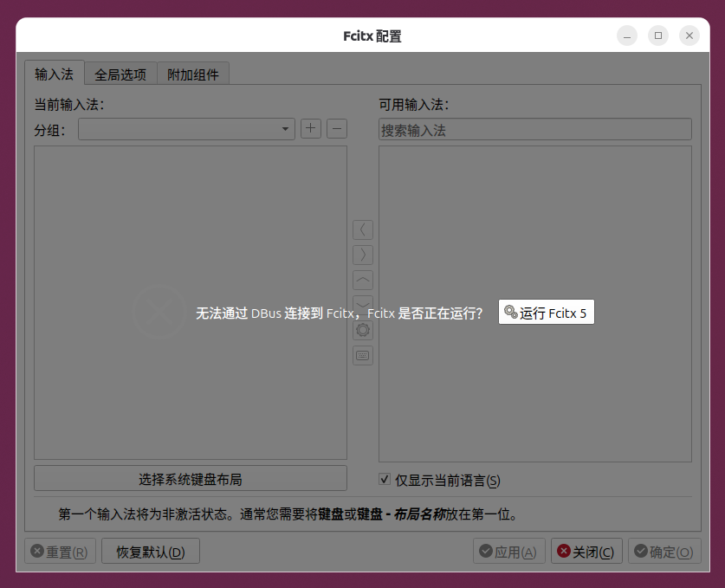Move selected input method down
Viewport: 725px width, 588px height.
pyautogui.click(x=363, y=304)
